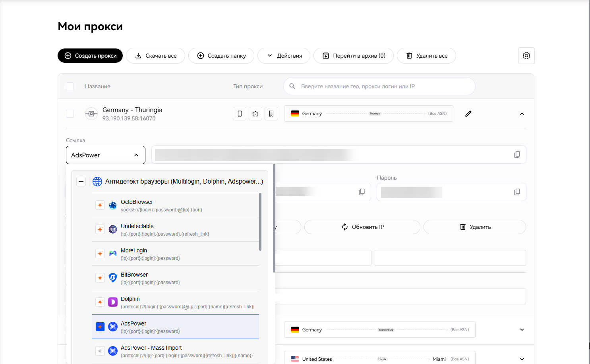Image resolution: width=590 pixels, height=364 pixels.
Task: Click the settings gear icon
Action: [x=526, y=56]
